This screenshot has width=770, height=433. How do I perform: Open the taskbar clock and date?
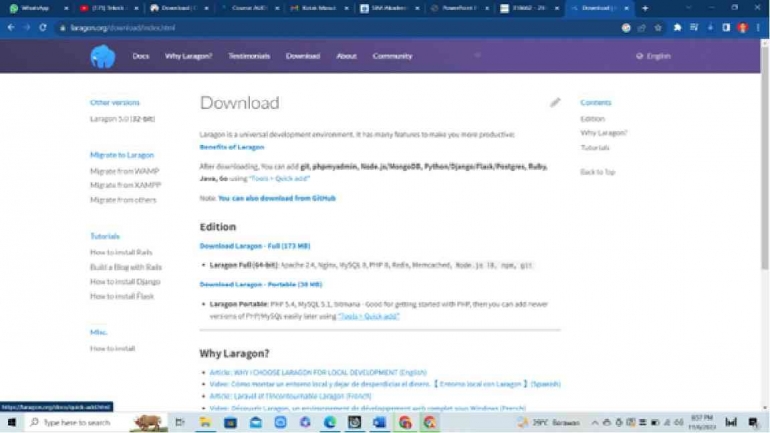(x=702, y=422)
